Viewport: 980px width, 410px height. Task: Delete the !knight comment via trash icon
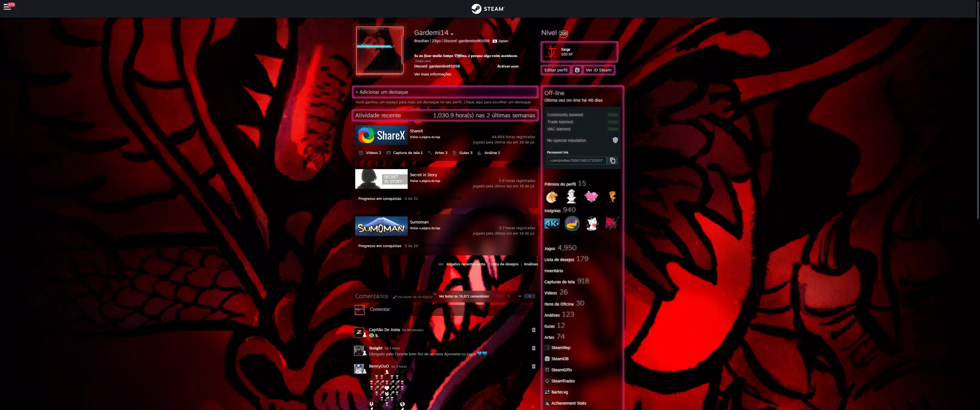pos(533,348)
